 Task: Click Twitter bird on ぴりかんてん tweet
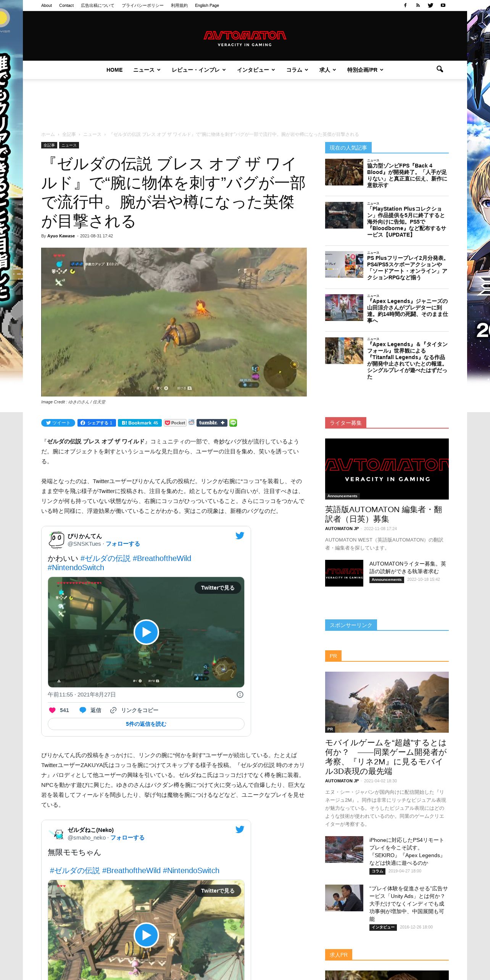pos(240,535)
